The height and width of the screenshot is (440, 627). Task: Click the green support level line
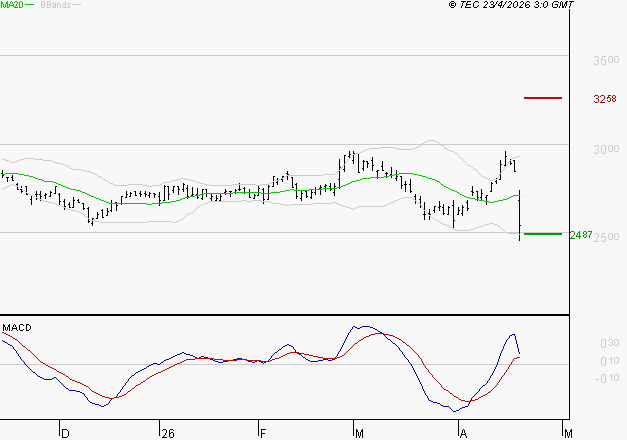coord(543,234)
